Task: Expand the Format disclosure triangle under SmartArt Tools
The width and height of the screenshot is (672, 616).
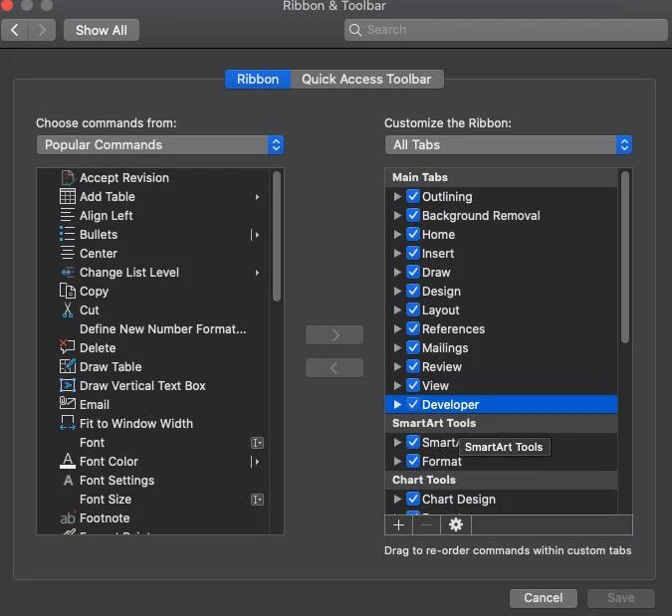Action: 397,461
